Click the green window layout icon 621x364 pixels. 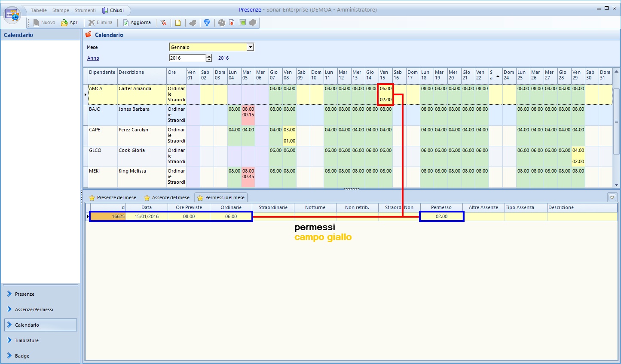click(242, 23)
